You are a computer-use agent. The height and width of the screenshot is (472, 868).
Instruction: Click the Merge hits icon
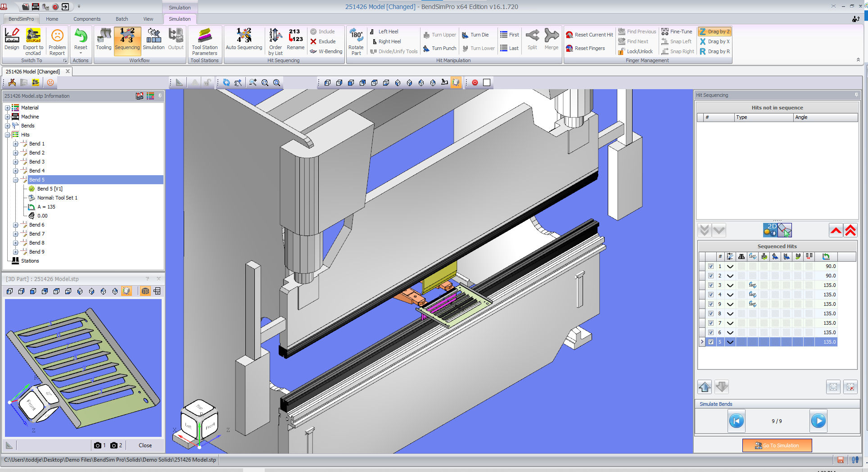click(x=552, y=39)
